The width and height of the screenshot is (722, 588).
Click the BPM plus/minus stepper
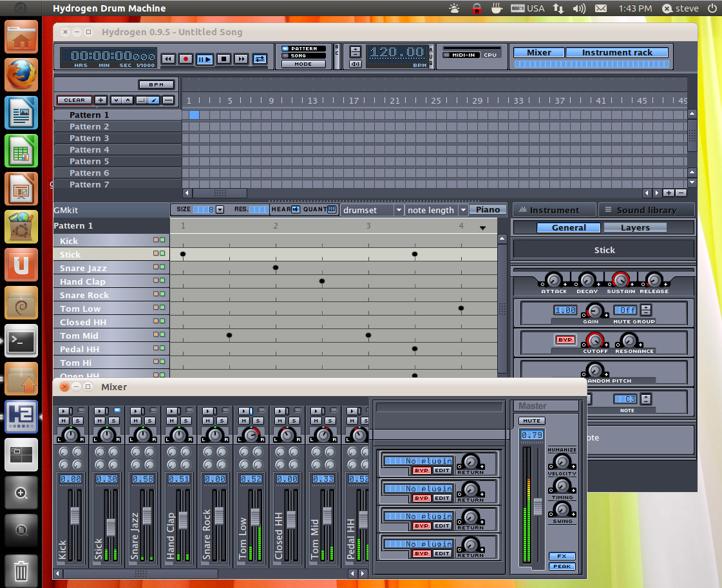point(356,52)
